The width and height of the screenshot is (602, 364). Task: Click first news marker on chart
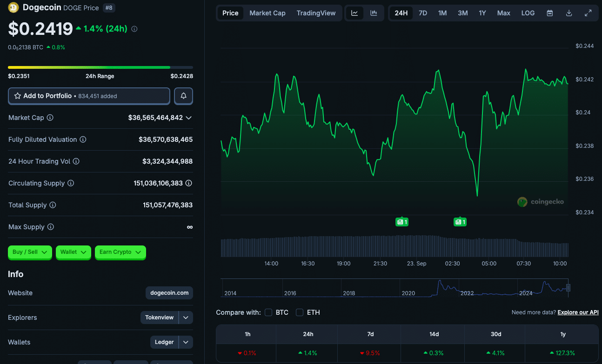point(401,222)
